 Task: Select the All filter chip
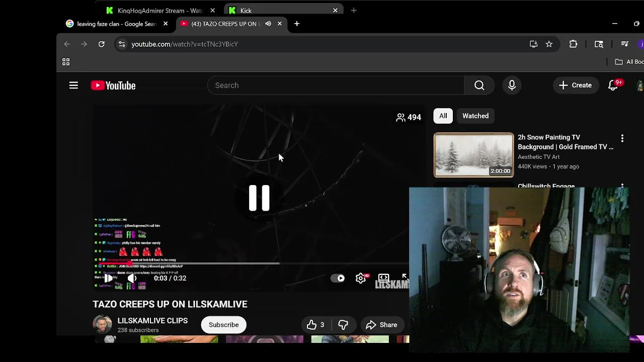tap(443, 116)
